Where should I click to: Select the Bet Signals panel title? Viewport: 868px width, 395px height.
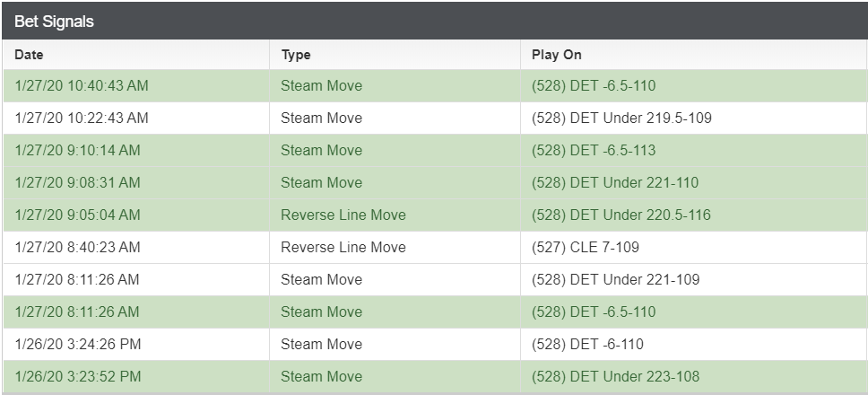pyautogui.click(x=54, y=22)
